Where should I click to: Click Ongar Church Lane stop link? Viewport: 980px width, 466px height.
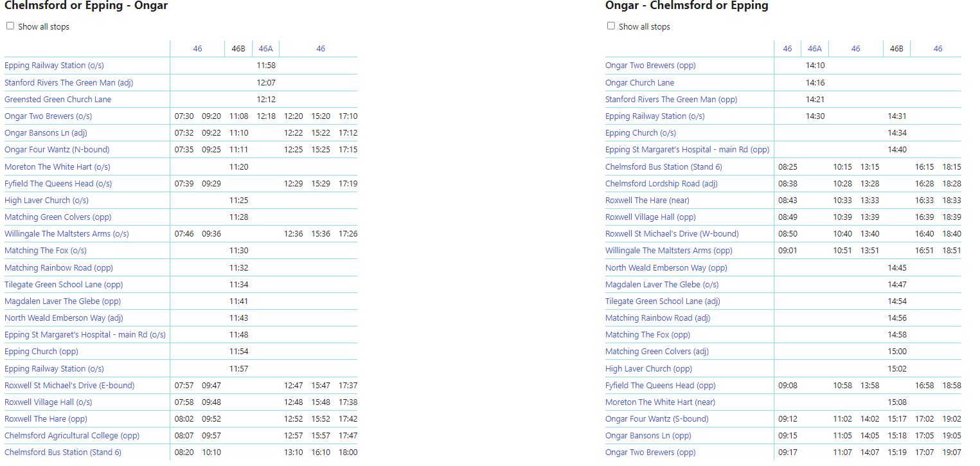click(639, 82)
